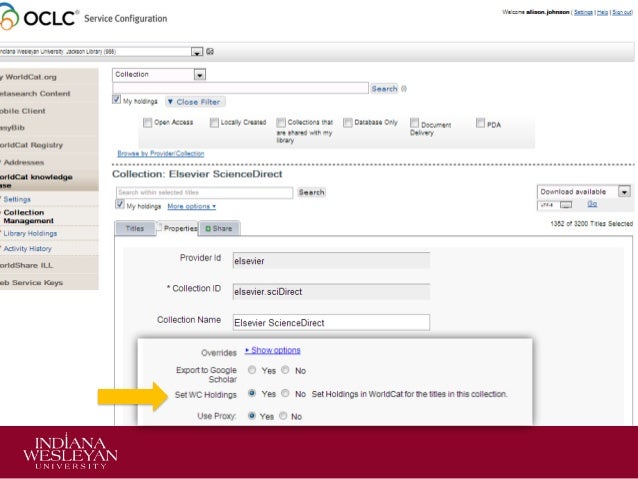Open knowledge base Settings link
638x479 pixels.
click(17, 199)
